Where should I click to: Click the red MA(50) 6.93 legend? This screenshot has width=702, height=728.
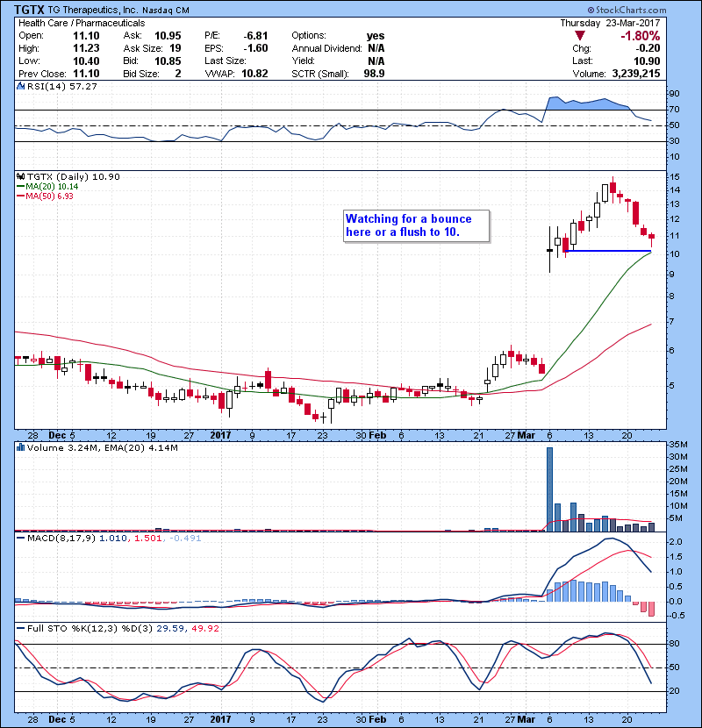(x=45, y=196)
